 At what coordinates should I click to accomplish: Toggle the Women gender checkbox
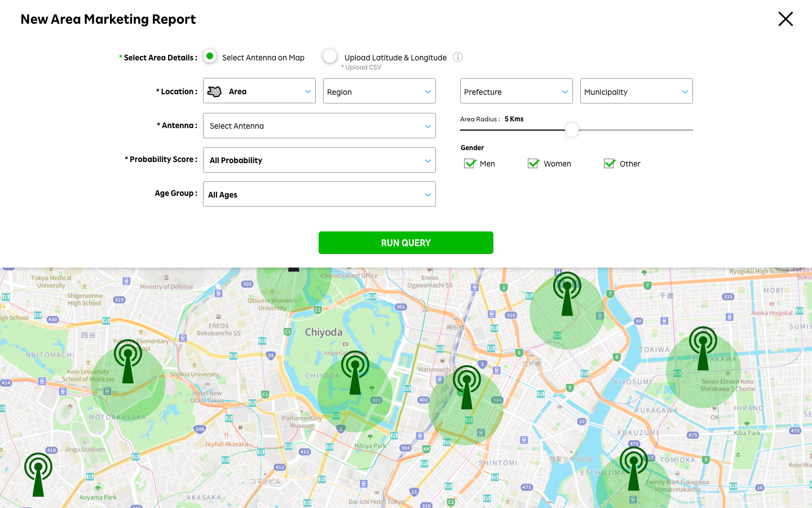533,164
